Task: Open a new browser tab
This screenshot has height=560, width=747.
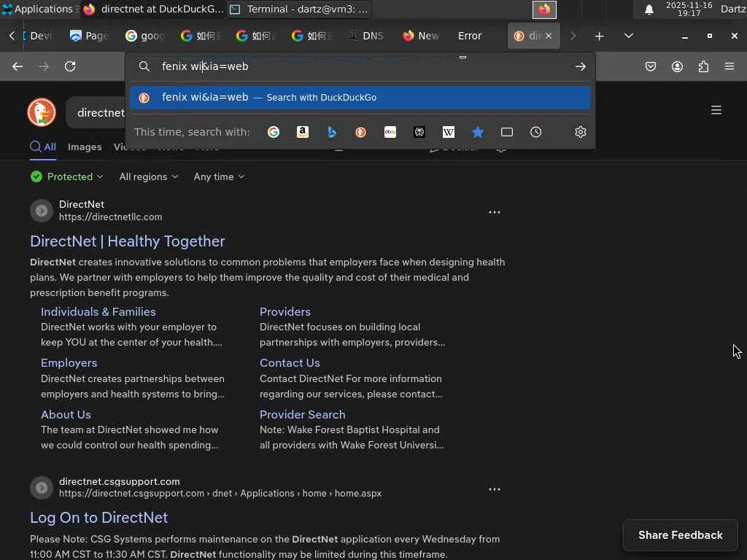Action: tap(600, 36)
